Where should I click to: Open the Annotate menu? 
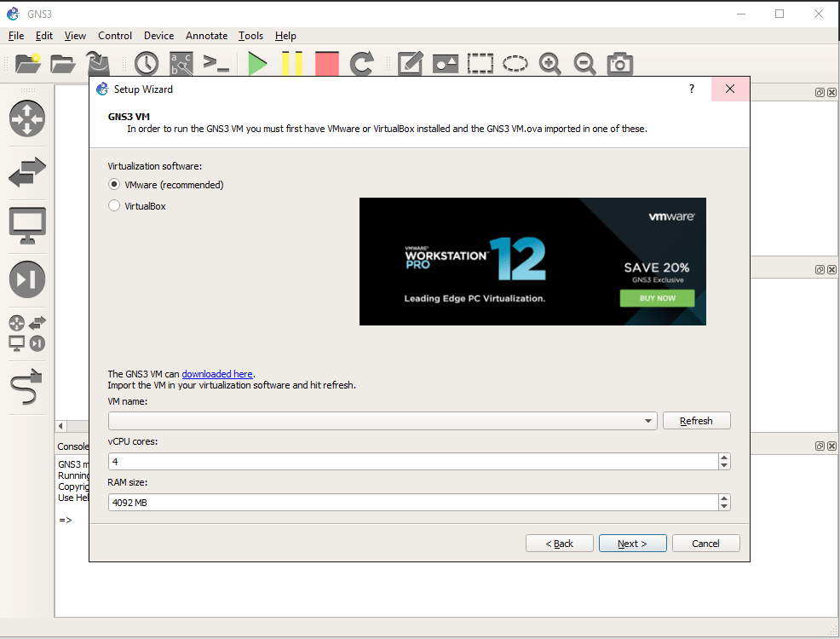[206, 35]
